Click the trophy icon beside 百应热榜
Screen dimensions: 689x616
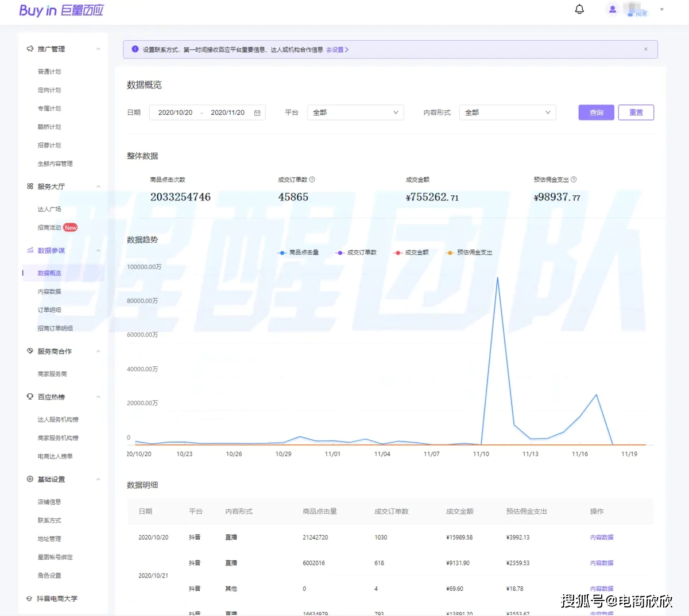click(30, 397)
